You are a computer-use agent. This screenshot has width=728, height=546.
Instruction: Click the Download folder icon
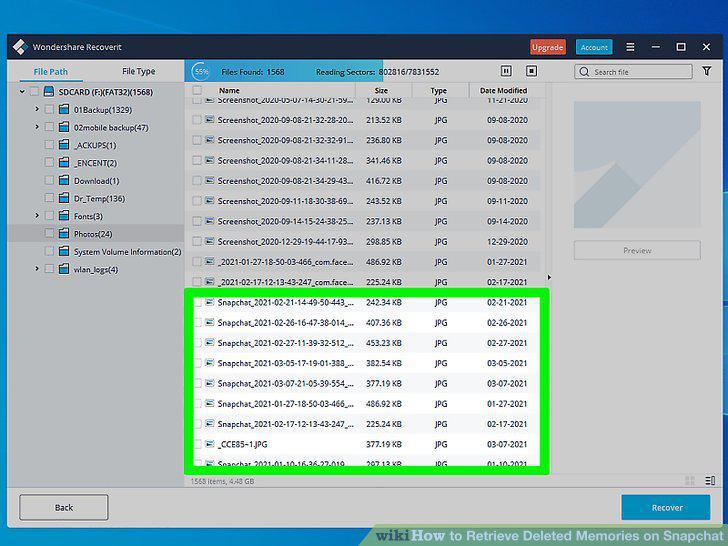[64, 181]
